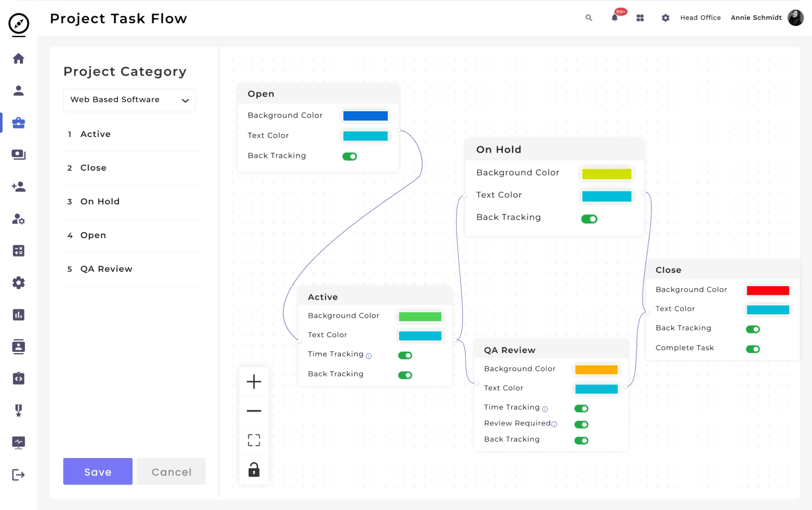Image resolution: width=812 pixels, height=510 pixels.
Task: Select QA Review in category list
Action: 106,269
